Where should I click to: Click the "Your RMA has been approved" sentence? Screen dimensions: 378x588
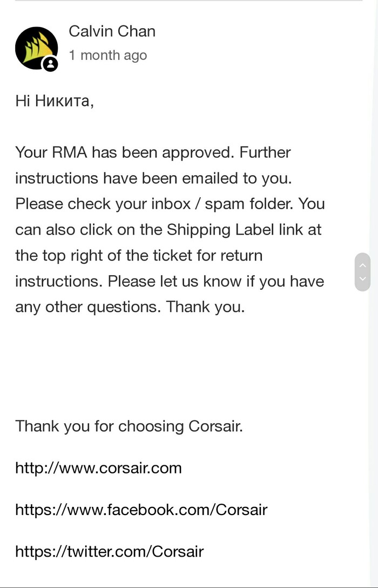click(x=125, y=152)
